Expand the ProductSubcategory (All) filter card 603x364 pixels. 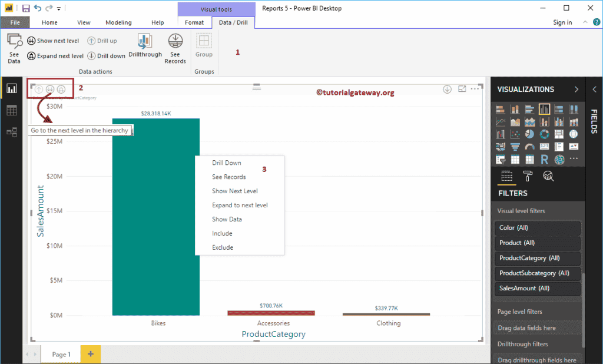click(x=537, y=273)
